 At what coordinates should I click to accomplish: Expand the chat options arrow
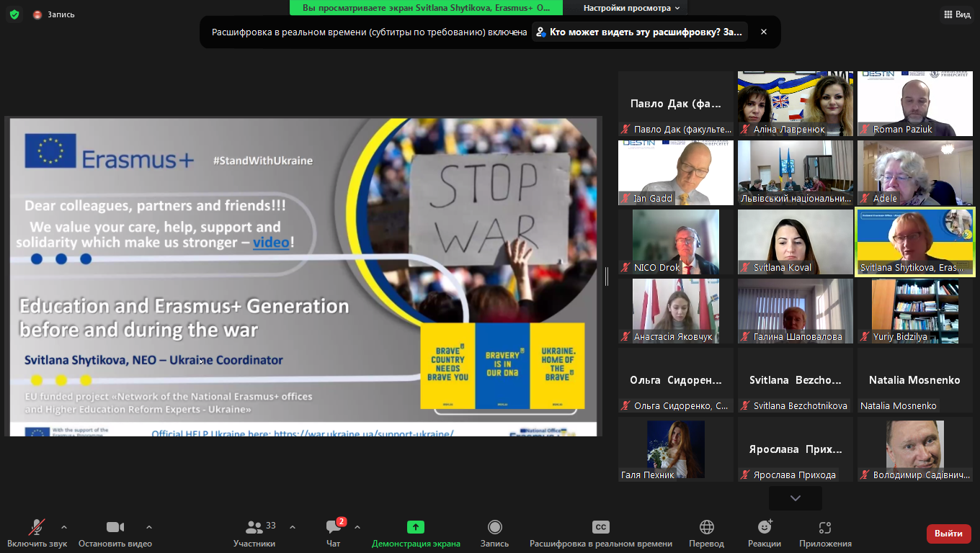(x=357, y=527)
